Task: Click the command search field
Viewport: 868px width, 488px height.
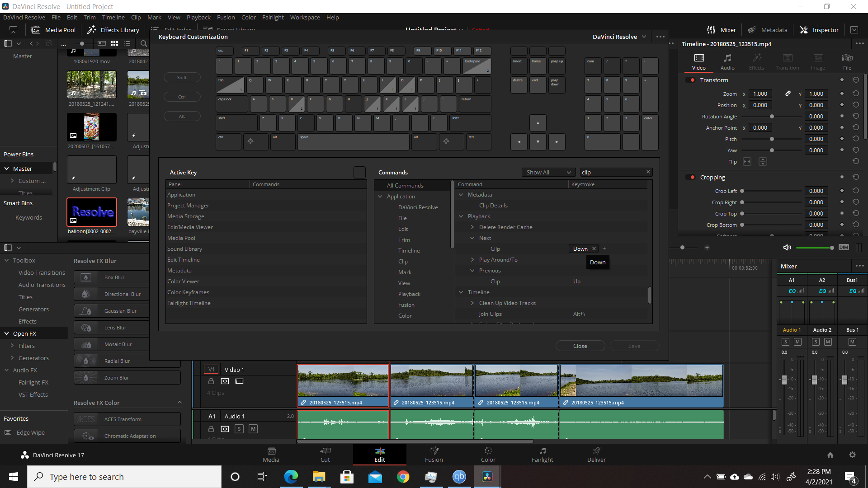Action: [612, 173]
